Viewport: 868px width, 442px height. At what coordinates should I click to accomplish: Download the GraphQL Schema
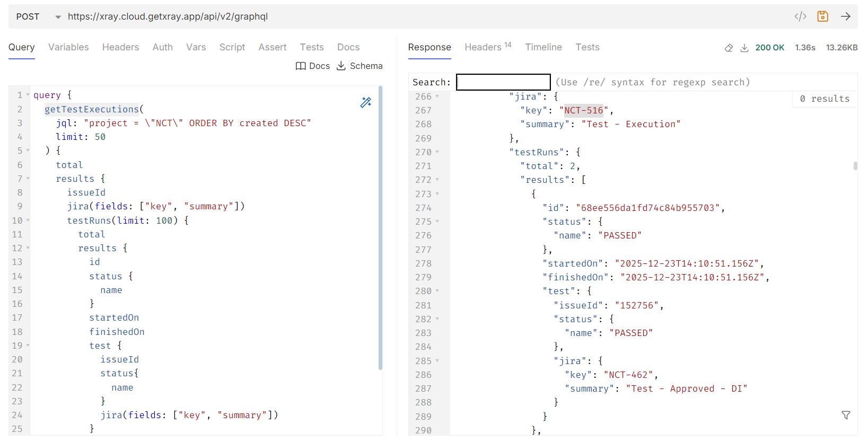point(360,66)
